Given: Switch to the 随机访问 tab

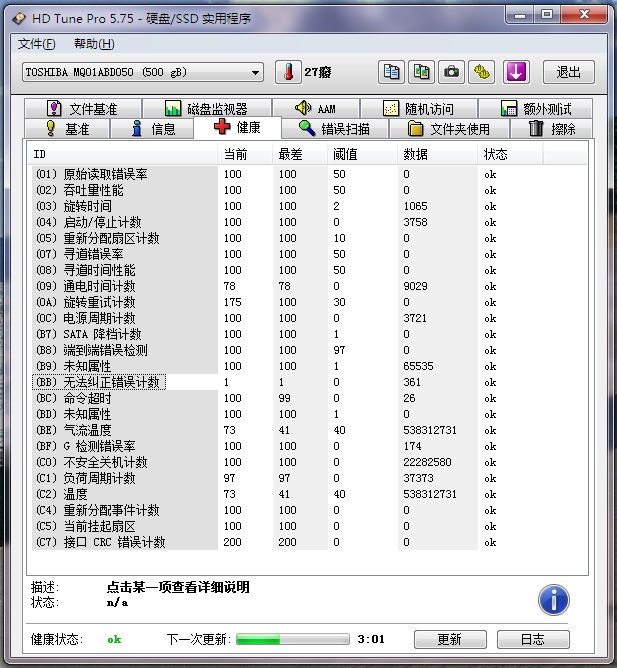Looking at the screenshot, I should click(418, 109).
